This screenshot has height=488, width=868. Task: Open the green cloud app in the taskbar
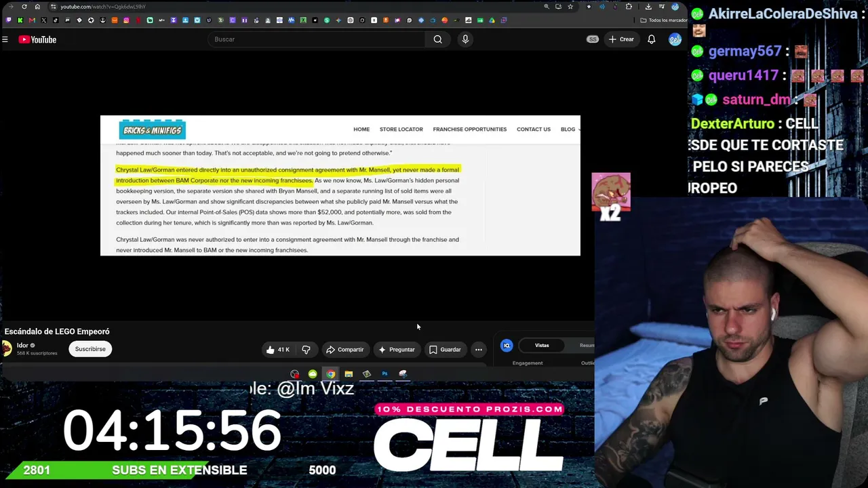tap(313, 374)
